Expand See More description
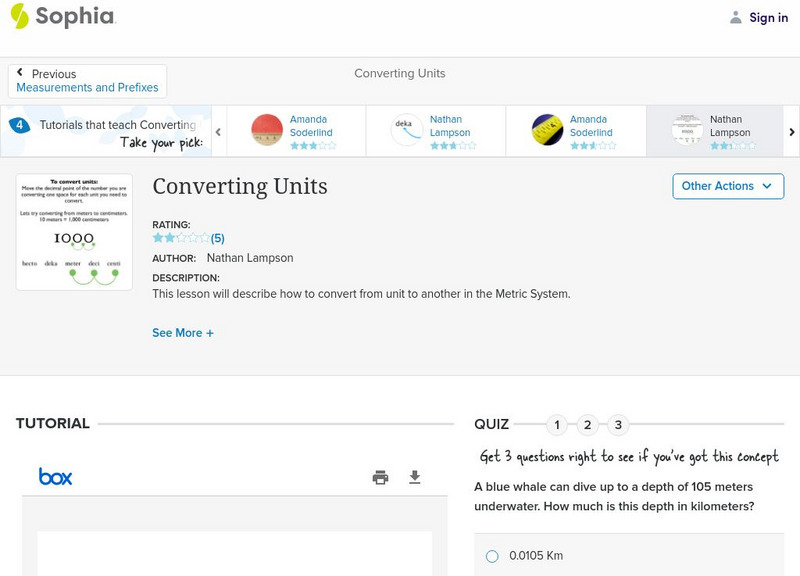This screenshot has width=800, height=576. (183, 333)
